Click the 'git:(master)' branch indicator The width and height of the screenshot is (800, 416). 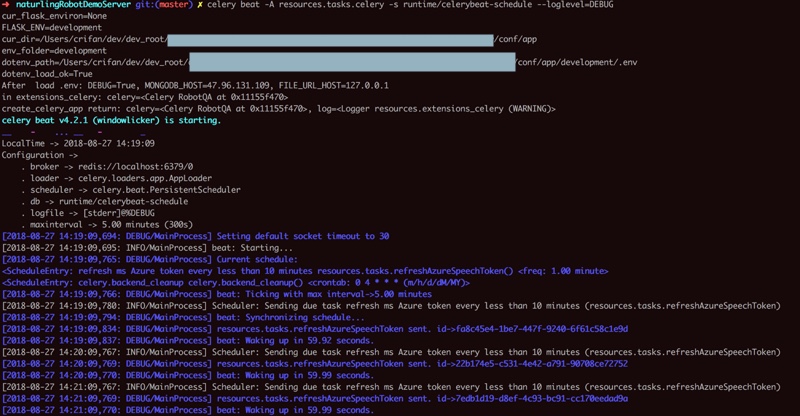[164, 5]
